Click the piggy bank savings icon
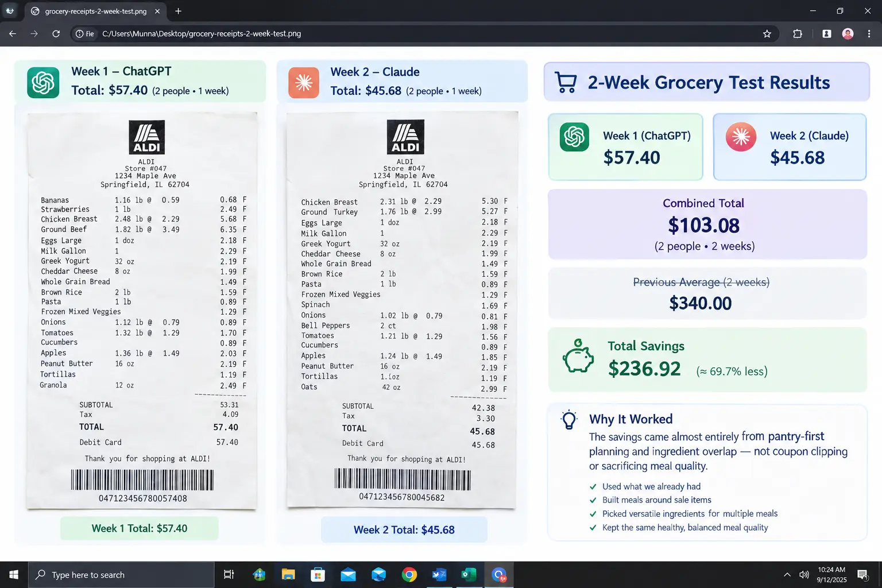This screenshot has width=882, height=588. pos(578,356)
